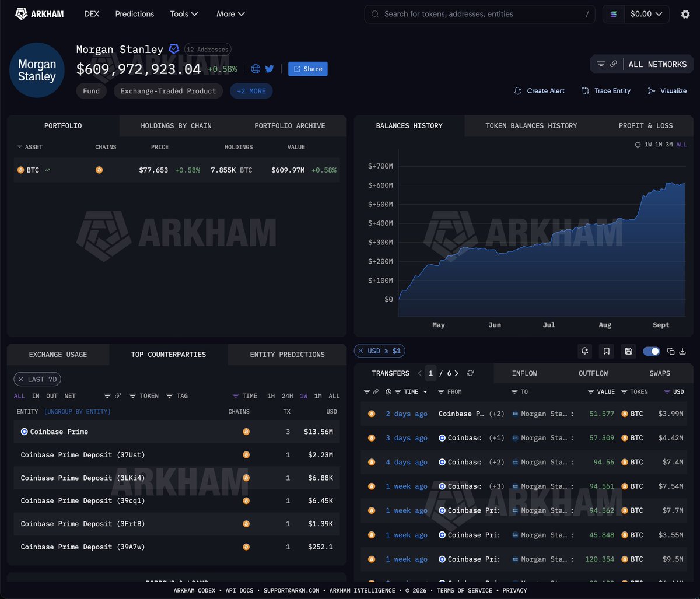
Task: Set balance chart range to 1W
Action: pos(648,145)
